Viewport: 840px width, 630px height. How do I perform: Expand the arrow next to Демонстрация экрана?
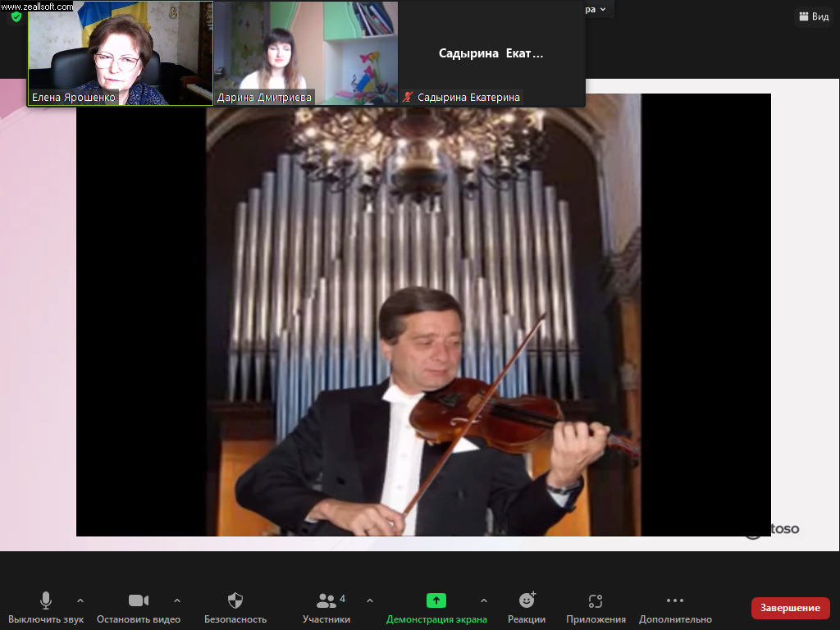tap(483, 600)
